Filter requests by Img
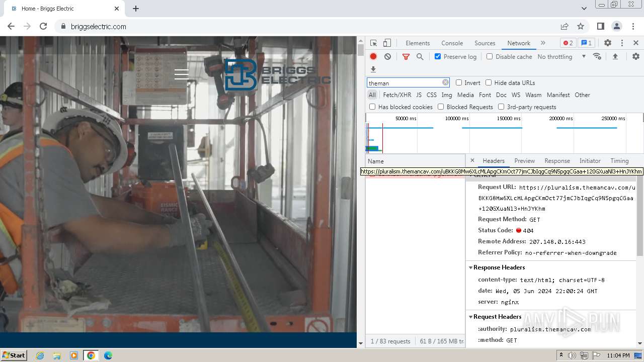 click(447, 95)
